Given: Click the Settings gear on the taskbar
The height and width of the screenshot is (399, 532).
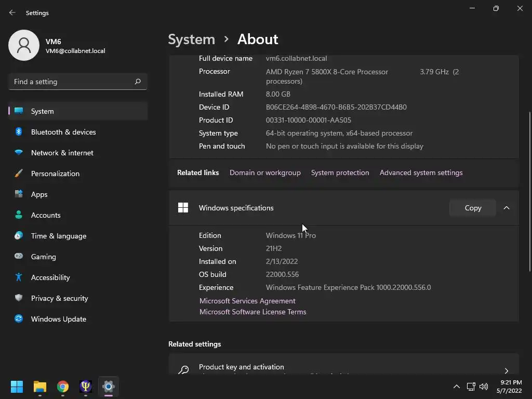Looking at the screenshot, I should (x=109, y=387).
